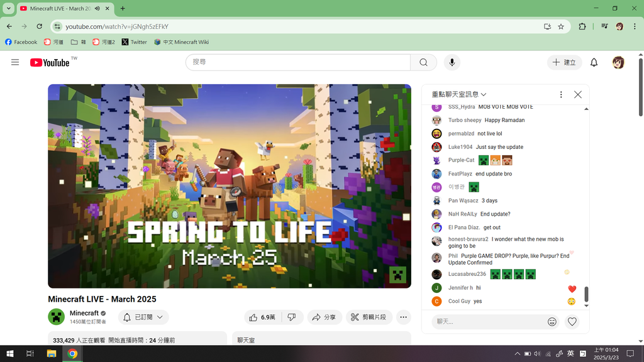Open the Chrome three-dot menu
644x362 pixels.
[635, 26]
